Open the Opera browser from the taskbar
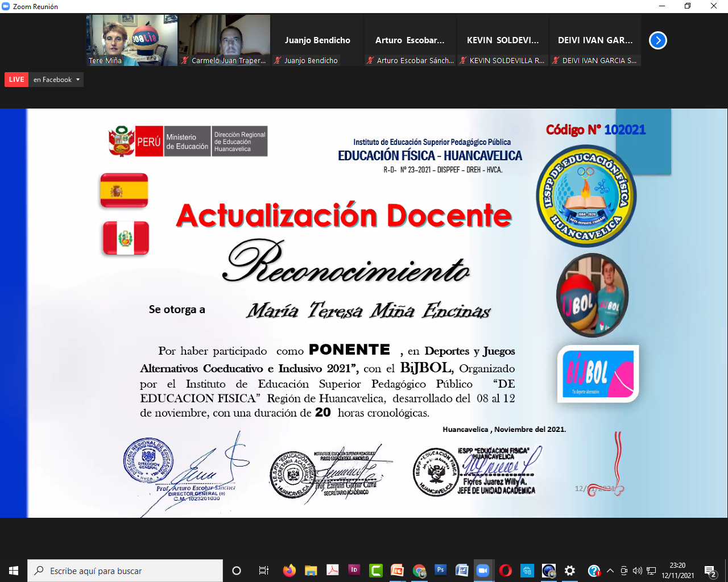This screenshot has height=582, width=728. (x=505, y=571)
